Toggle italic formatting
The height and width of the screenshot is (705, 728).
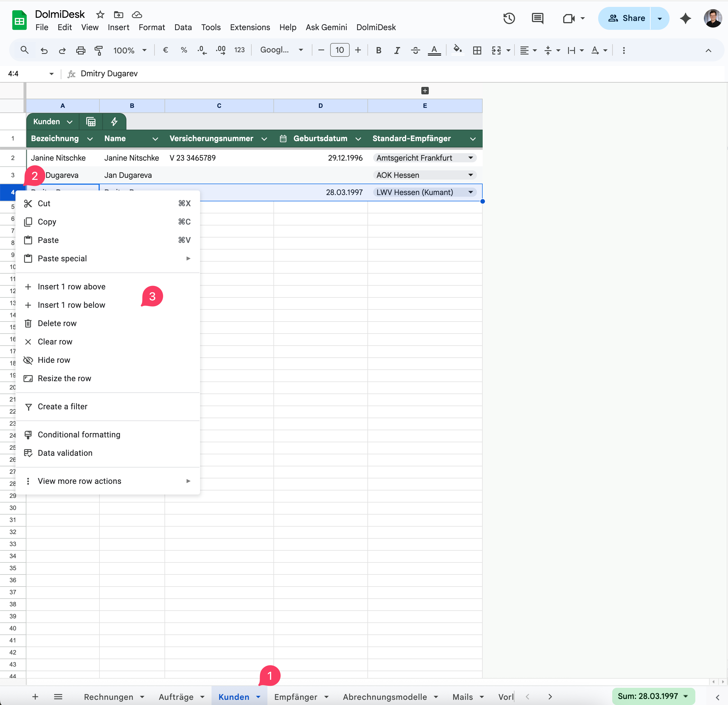[397, 50]
